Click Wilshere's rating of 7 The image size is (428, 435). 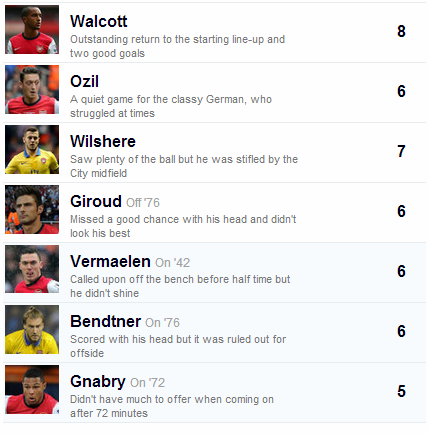[x=401, y=151]
